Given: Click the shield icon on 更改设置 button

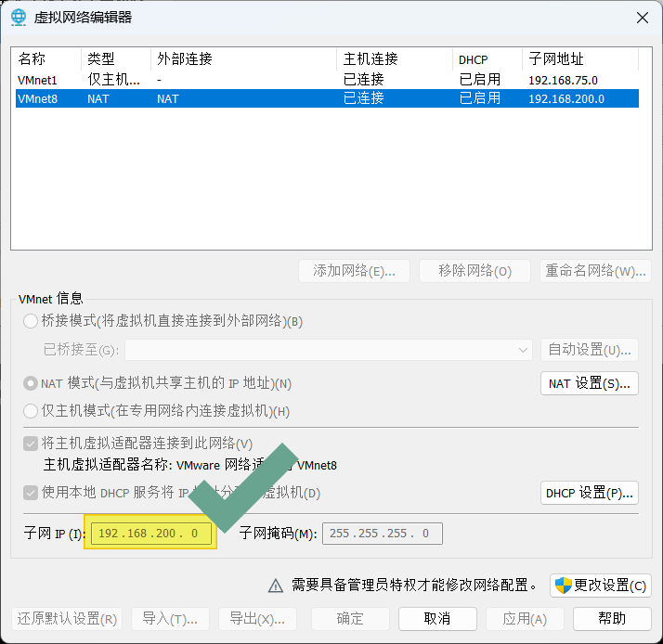Looking at the screenshot, I should click(x=563, y=586).
